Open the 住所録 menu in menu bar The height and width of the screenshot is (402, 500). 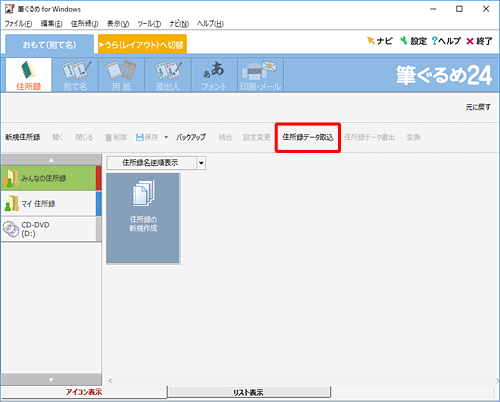[84, 24]
